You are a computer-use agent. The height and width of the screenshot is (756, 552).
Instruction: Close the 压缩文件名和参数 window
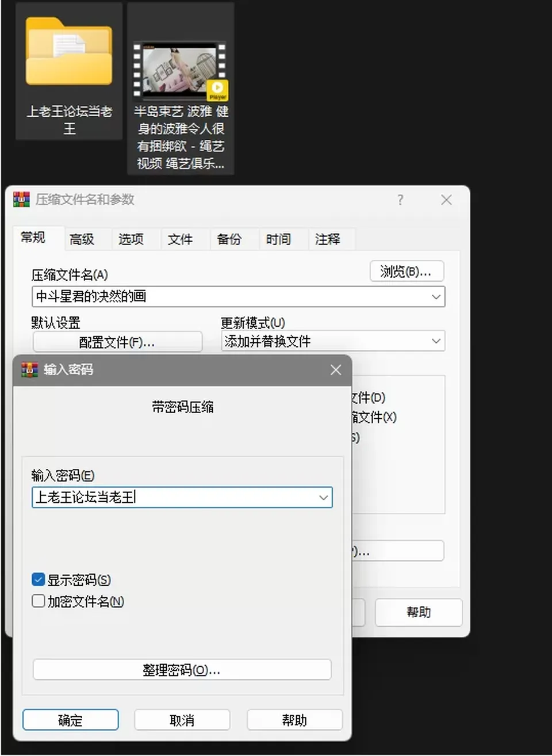click(x=446, y=200)
